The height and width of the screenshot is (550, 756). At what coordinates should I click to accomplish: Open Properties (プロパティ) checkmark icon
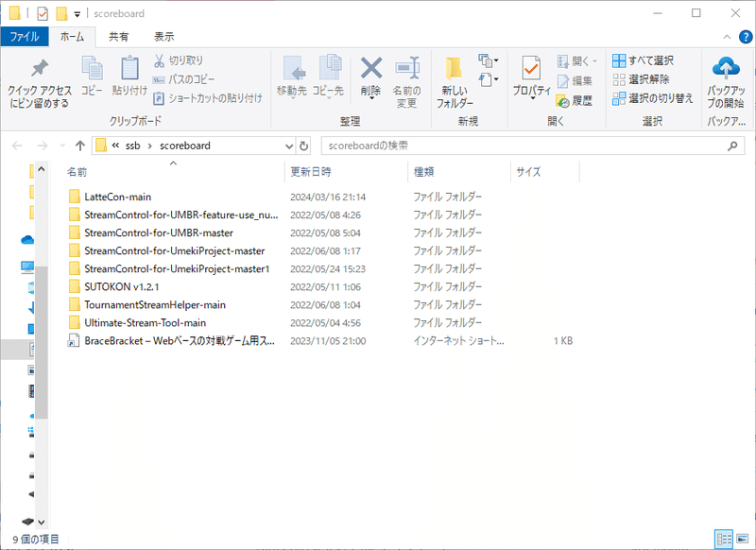pos(531,69)
